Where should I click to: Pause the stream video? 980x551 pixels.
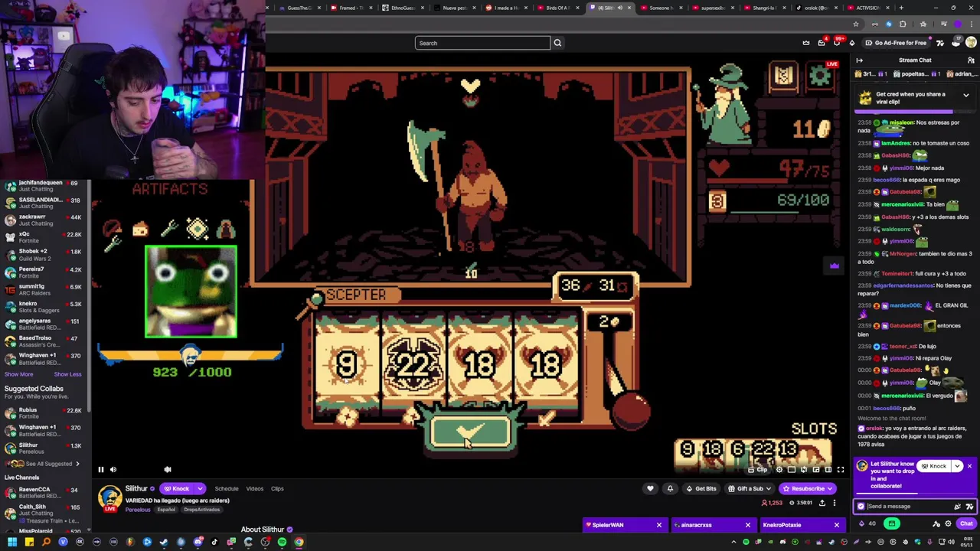(100, 469)
